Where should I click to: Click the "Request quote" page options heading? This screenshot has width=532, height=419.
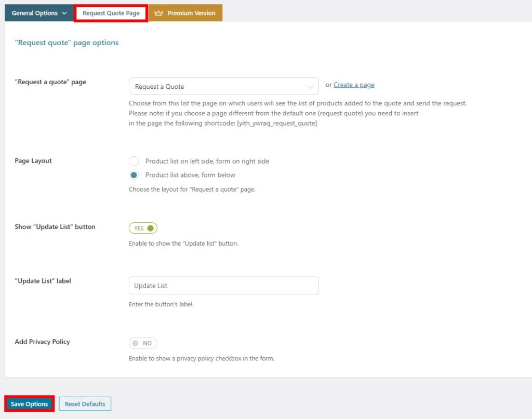point(66,43)
